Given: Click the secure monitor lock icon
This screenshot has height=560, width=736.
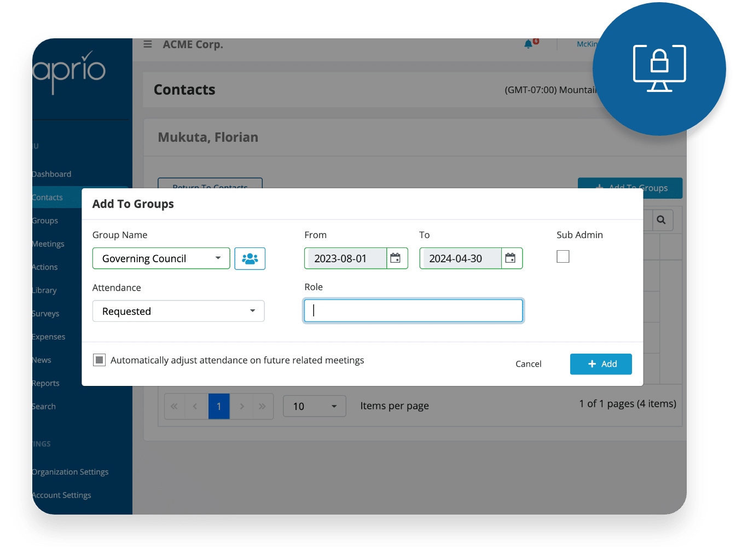Looking at the screenshot, I should [x=659, y=68].
